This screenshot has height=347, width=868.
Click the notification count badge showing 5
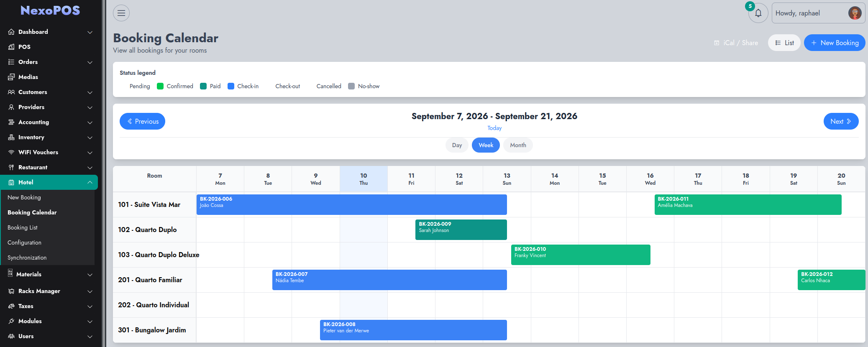click(750, 6)
